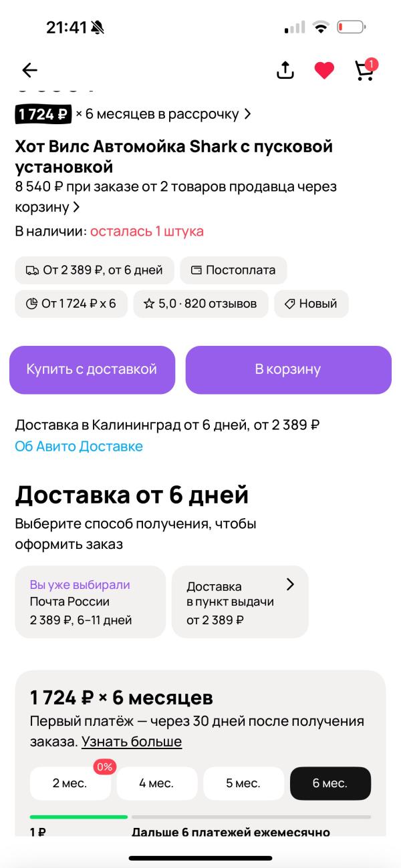Toggle the favorite heart icon
The image size is (401, 868).
click(x=324, y=70)
